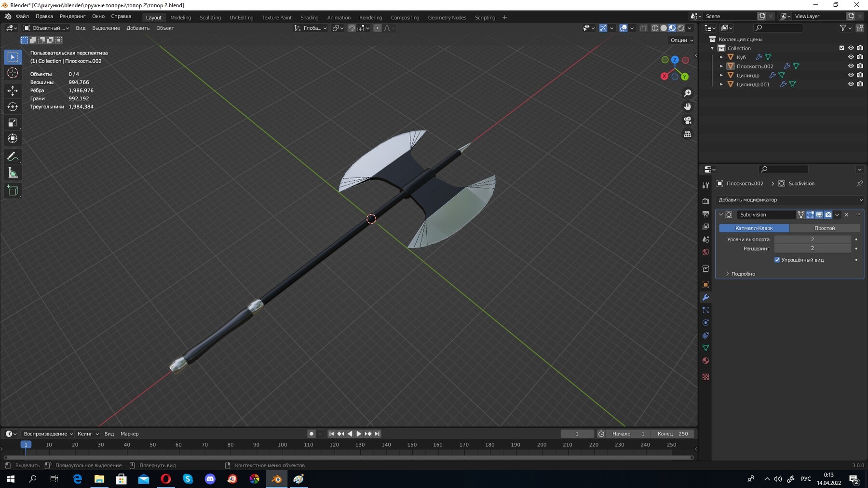This screenshot has height=488, width=868.
Task: Disable render visibility for Цилиндр.001
Action: pyautogui.click(x=860, y=84)
